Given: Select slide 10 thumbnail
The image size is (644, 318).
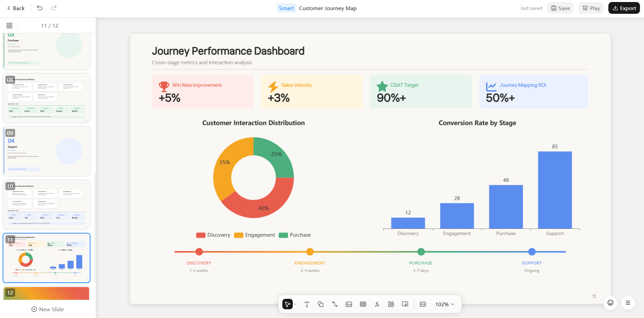Looking at the screenshot, I should 46,205.
